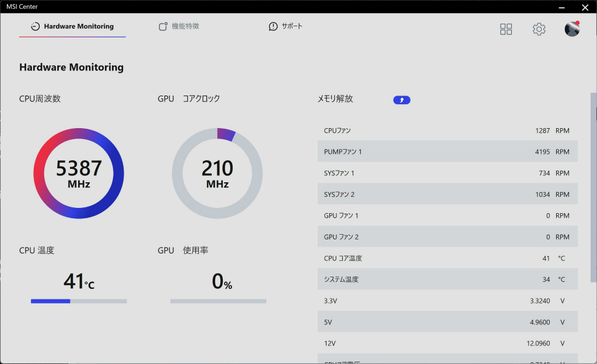
Task: Select the システム温度 row
Action: pos(447,279)
